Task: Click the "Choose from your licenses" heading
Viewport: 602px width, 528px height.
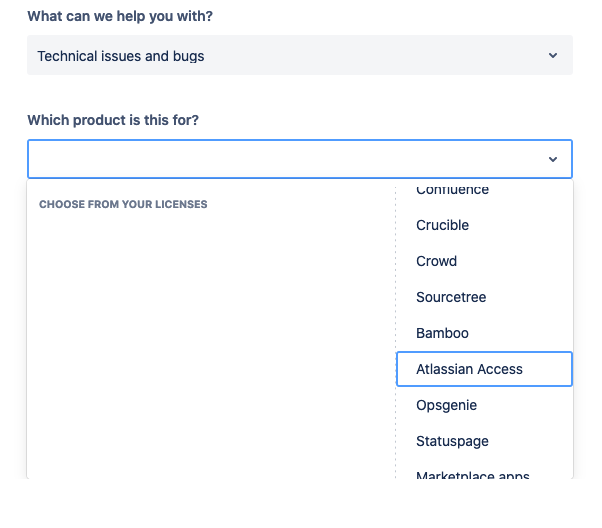Action: click(x=123, y=205)
